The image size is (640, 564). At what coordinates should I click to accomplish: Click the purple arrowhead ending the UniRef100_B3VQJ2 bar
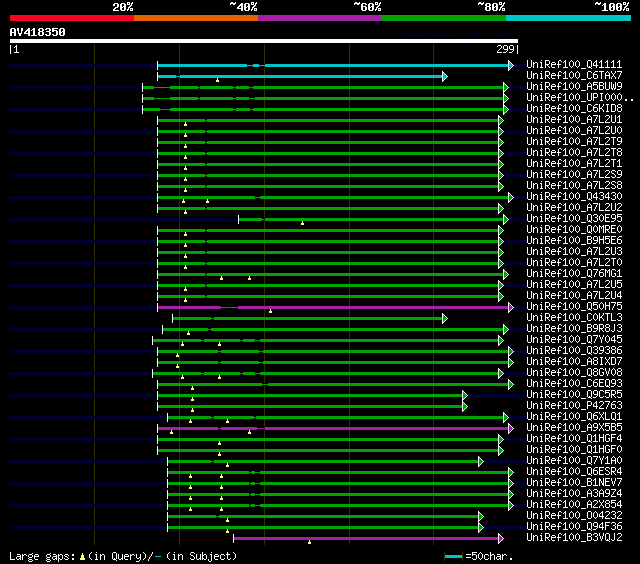pos(501,539)
